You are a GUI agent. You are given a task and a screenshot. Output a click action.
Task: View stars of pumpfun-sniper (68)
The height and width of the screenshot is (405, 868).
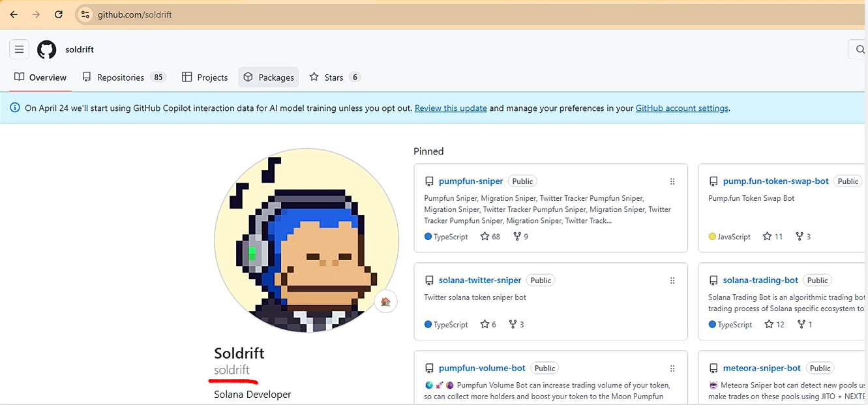point(490,237)
